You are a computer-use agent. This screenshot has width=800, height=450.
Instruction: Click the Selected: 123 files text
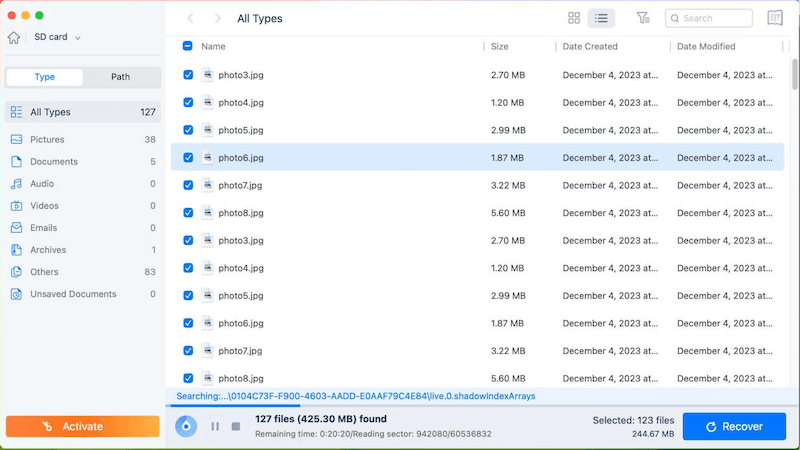(633, 420)
